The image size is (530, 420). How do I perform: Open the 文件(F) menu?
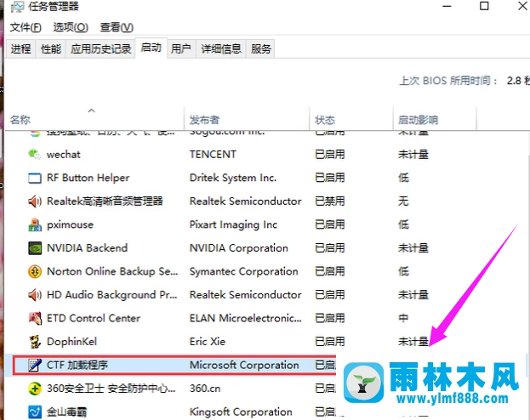(26, 27)
